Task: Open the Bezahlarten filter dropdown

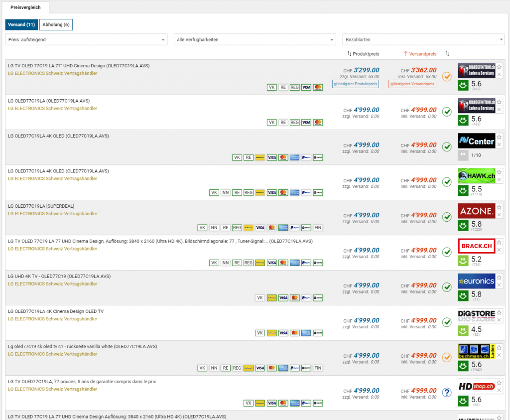Action: point(423,39)
